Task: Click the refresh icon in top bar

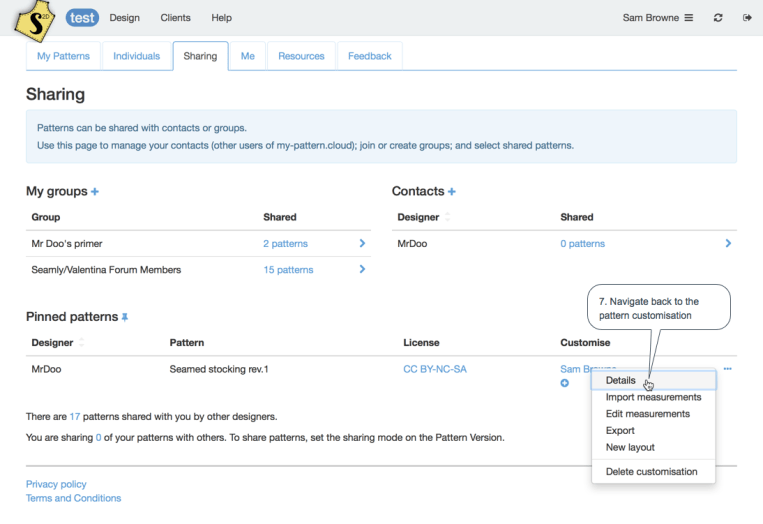Action: click(718, 18)
